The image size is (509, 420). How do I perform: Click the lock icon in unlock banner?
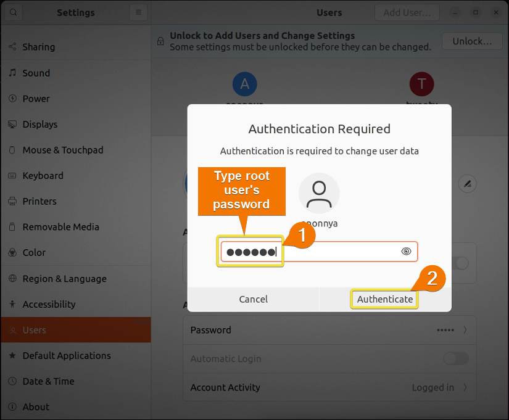160,41
